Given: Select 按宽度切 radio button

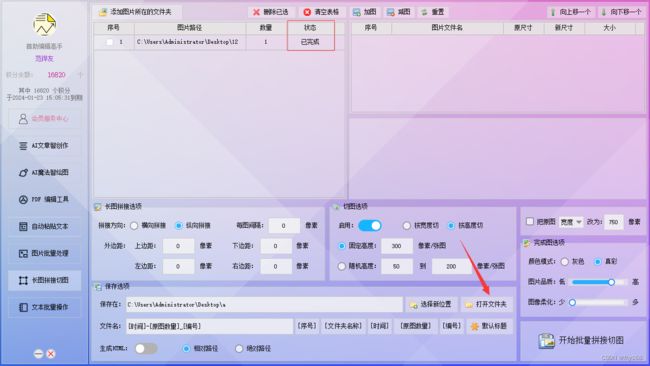Looking at the screenshot, I should [407, 225].
